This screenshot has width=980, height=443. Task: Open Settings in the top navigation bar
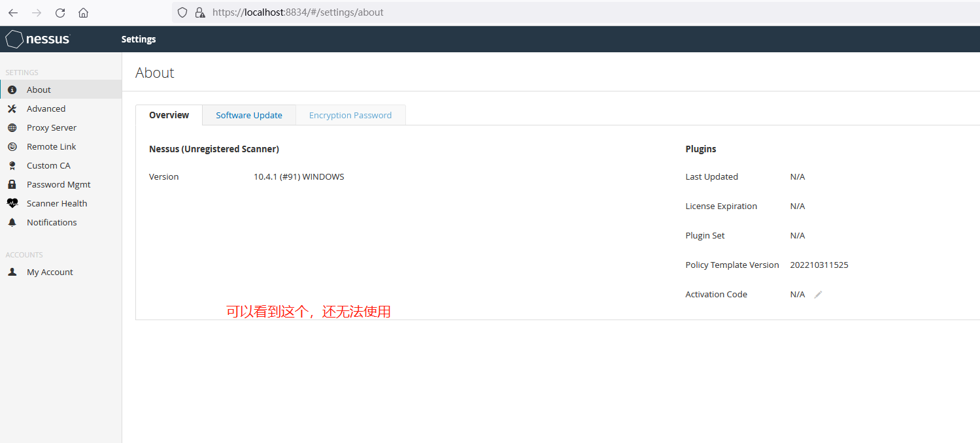pos(139,39)
